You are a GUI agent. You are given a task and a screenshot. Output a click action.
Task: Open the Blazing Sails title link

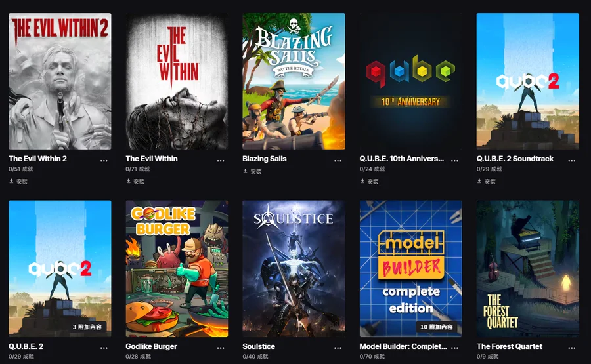(265, 159)
